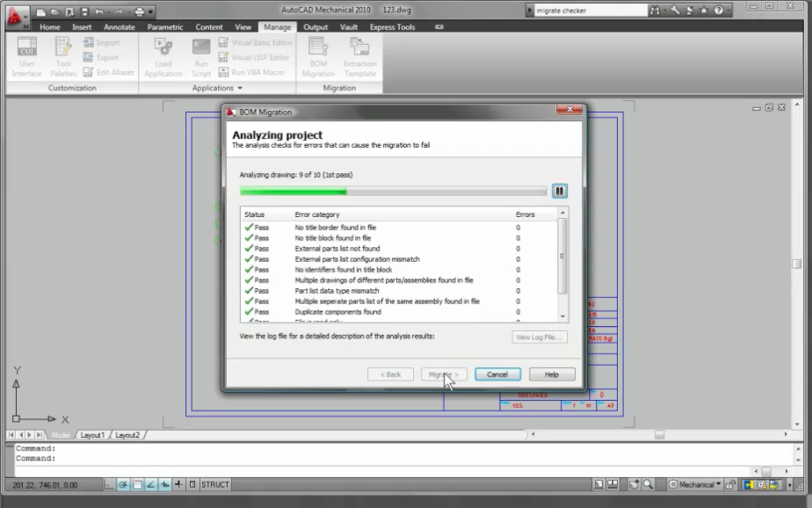Switch to the Annotate ribbon tab
Image resolution: width=812 pixels, height=508 pixels.
coord(120,27)
